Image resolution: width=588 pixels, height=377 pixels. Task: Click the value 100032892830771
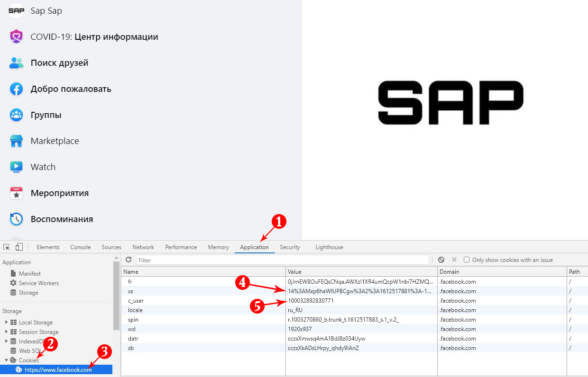[x=311, y=300]
